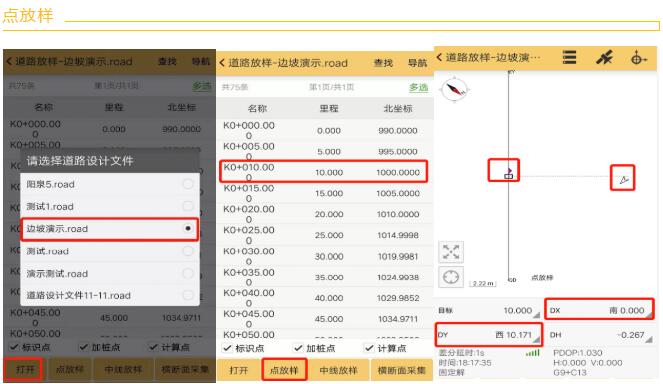Click 多选 link in left dimmed screen
This screenshot has width=663, height=384.
202,86
